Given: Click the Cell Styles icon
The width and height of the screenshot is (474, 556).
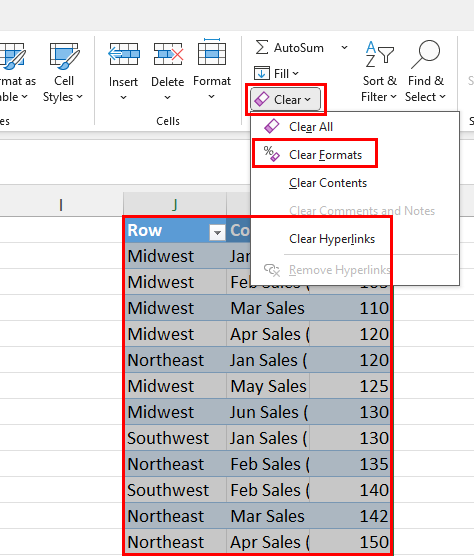Looking at the screenshot, I should coord(64,56).
